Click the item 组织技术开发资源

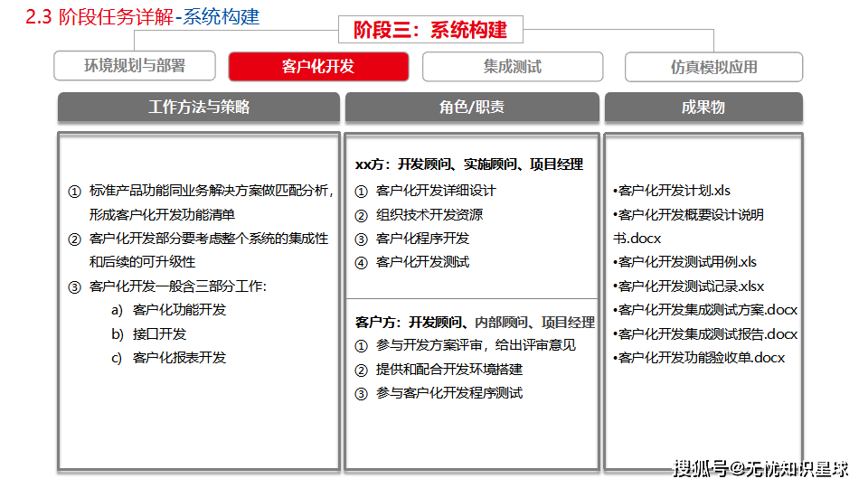(429, 215)
